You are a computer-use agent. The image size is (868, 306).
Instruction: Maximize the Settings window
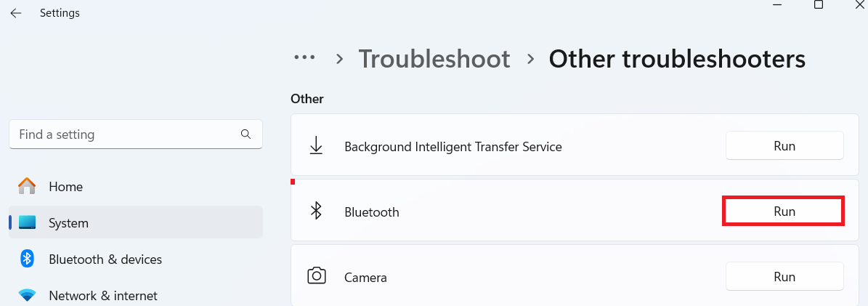(819, 5)
